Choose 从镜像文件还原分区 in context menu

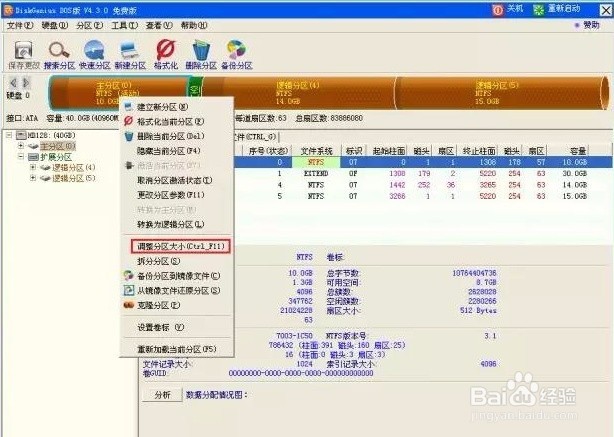[x=177, y=291]
